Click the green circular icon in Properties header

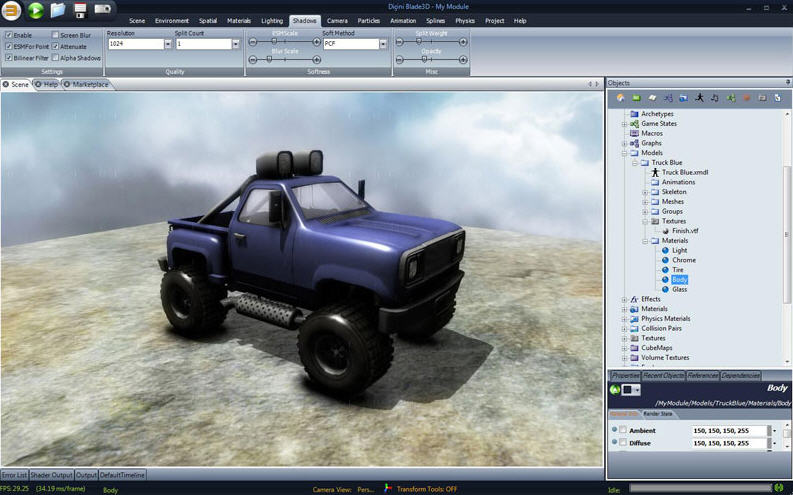pyautogui.click(x=615, y=390)
